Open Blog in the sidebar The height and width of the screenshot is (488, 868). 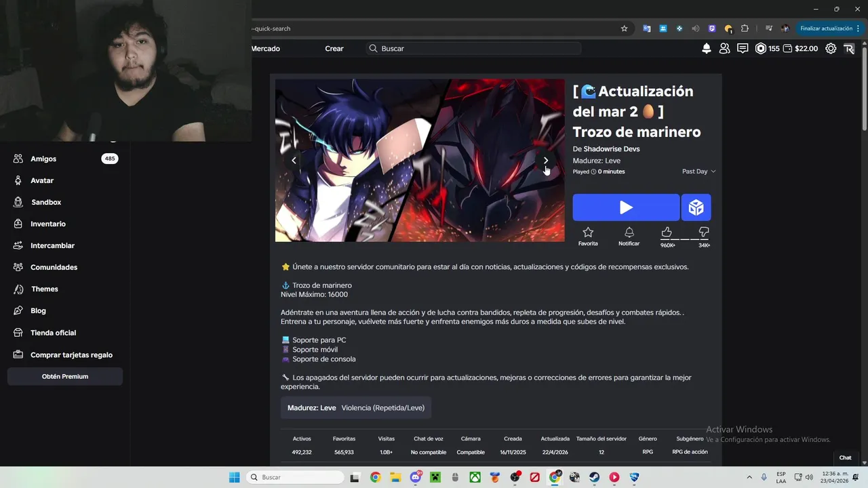tap(65, 310)
